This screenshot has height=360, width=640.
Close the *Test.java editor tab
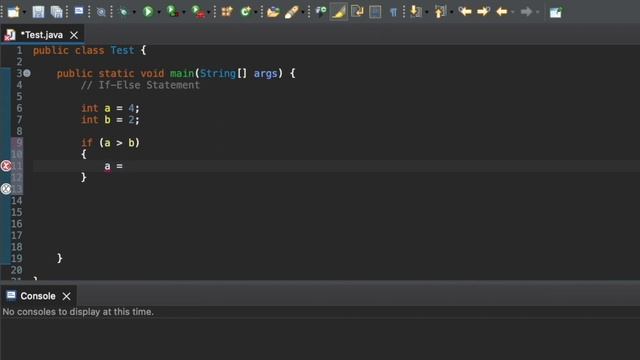point(74,36)
